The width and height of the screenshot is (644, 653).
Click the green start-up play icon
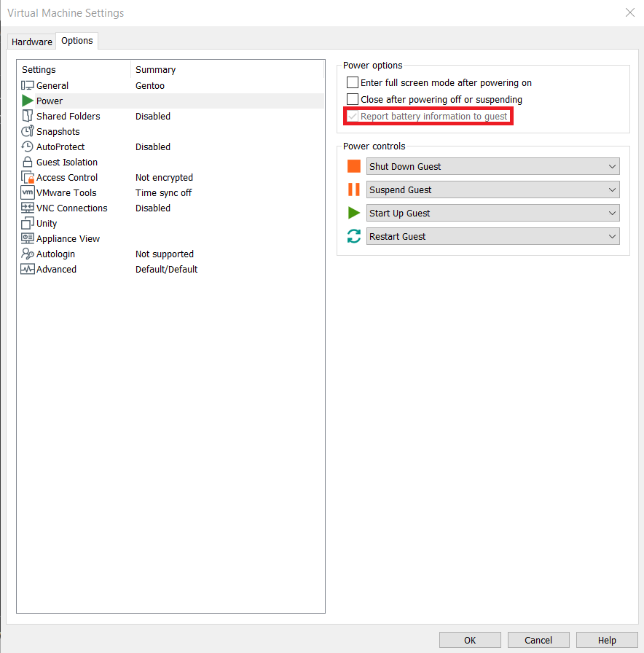(354, 213)
